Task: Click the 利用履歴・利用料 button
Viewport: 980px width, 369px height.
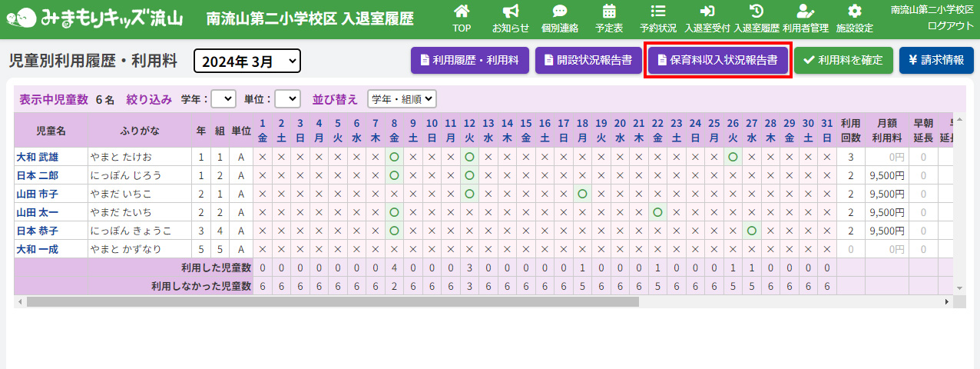Action: point(470,60)
